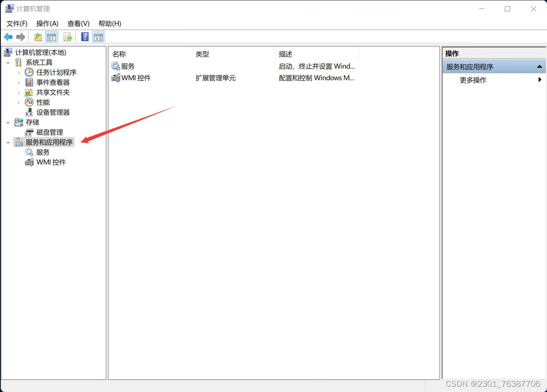
Task: Click the 存储 node icon
Action: pos(19,122)
